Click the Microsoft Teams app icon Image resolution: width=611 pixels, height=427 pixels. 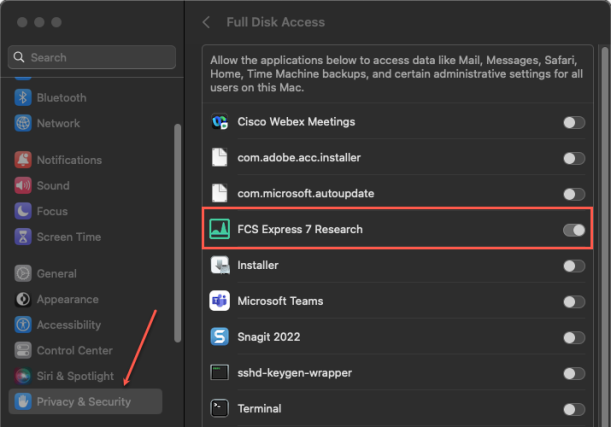pyautogui.click(x=220, y=301)
